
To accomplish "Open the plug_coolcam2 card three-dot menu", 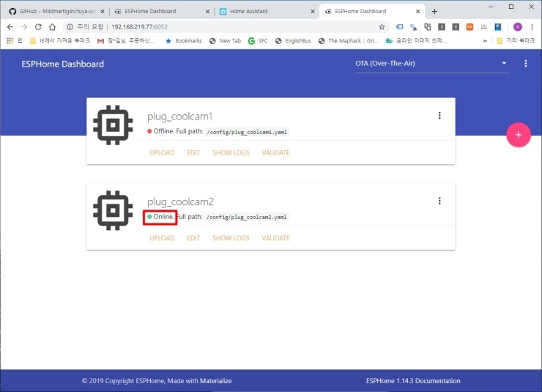I will click(x=439, y=201).
